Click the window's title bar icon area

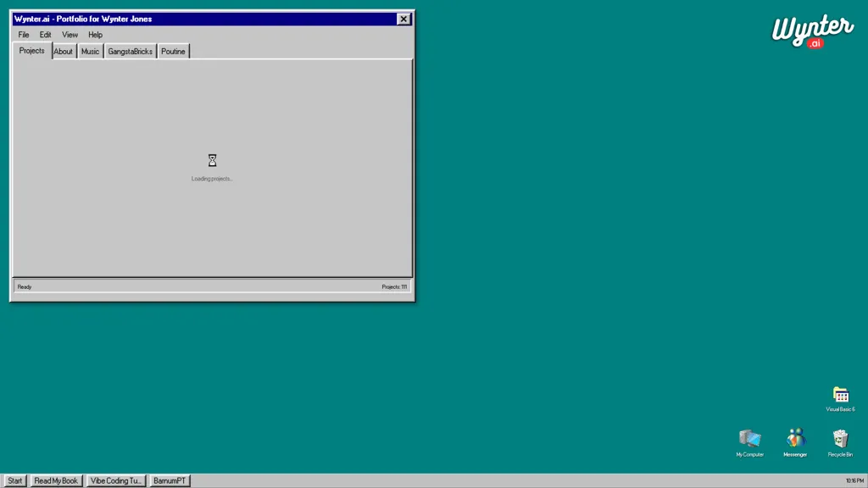click(x=19, y=19)
